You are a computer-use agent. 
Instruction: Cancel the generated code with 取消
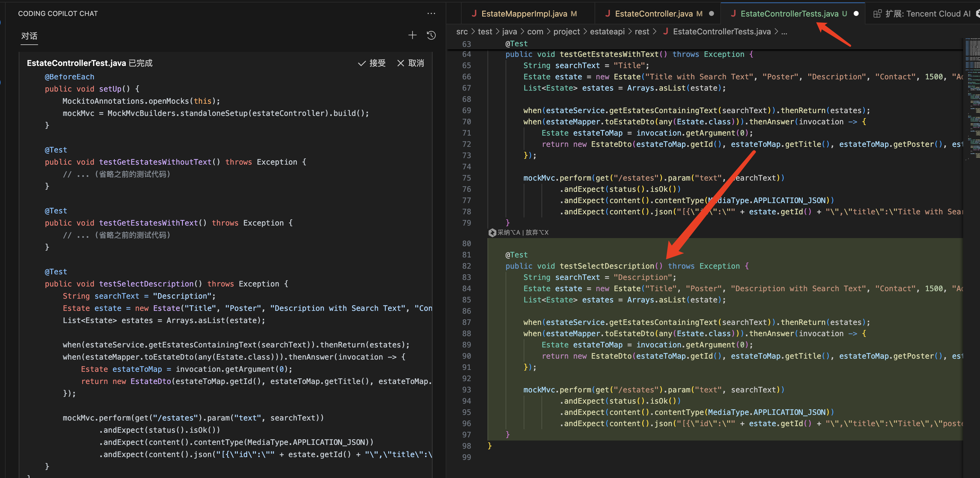pyautogui.click(x=410, y=63)
